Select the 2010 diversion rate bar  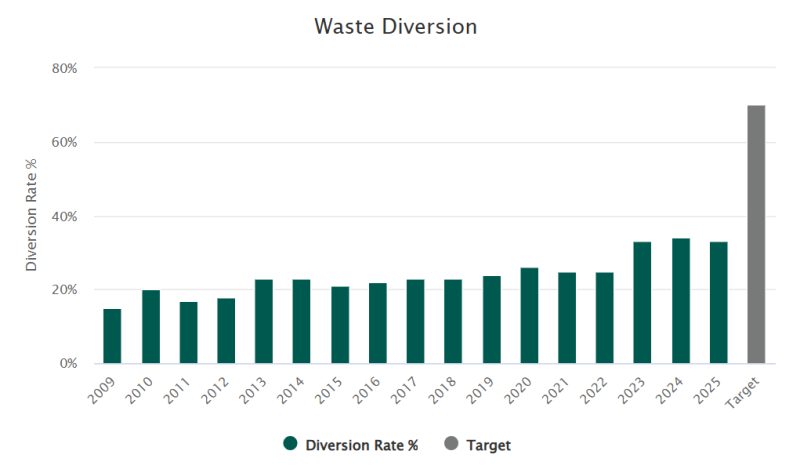coord(151,327)
